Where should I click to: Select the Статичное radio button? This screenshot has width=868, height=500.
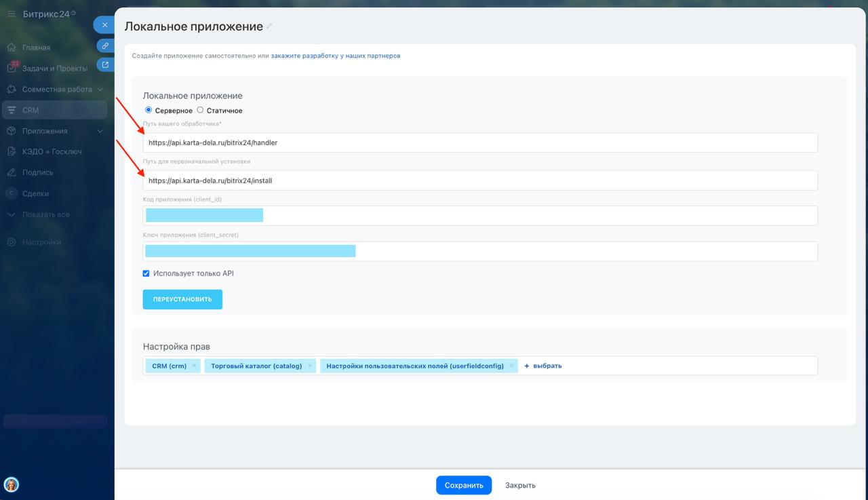[x=200, y=110]
